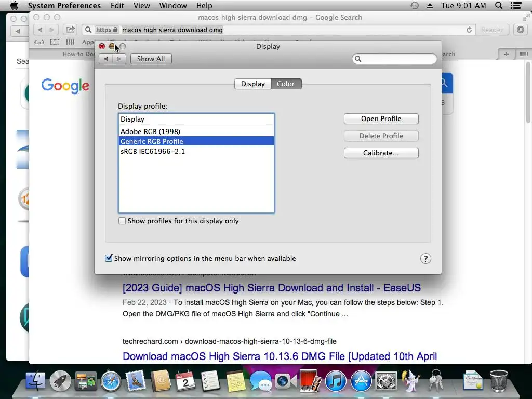Uncheck Show mirroring options in menu bar
The image size is (532, 399).
(109, 258)
